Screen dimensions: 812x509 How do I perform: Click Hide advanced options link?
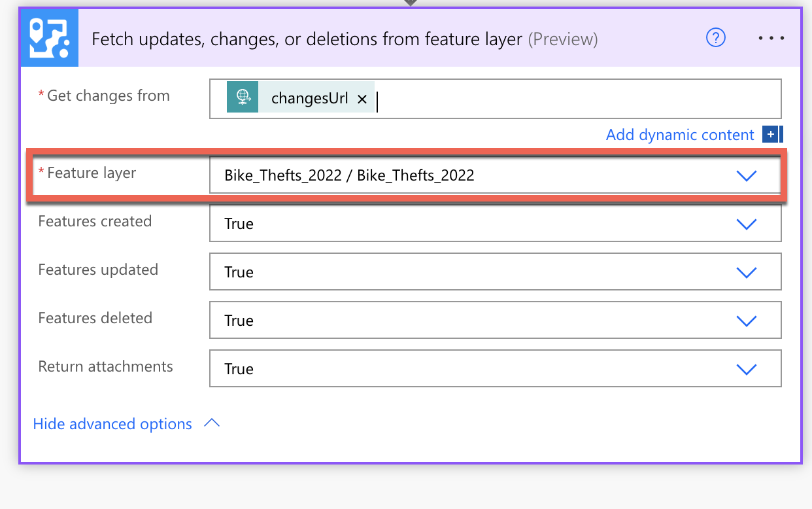coord(112,424)
